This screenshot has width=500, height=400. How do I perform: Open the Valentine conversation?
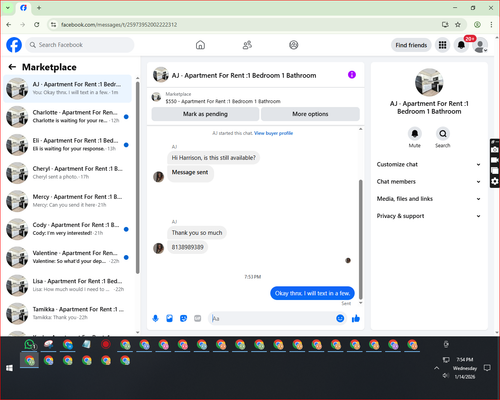click(x=68, y=257)
